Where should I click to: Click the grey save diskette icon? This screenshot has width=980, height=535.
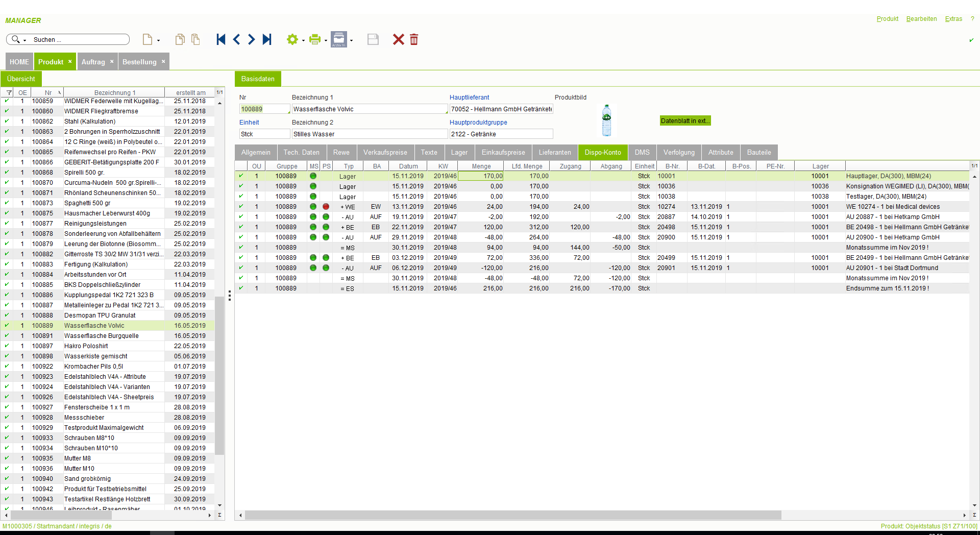[x=373, y=39]
